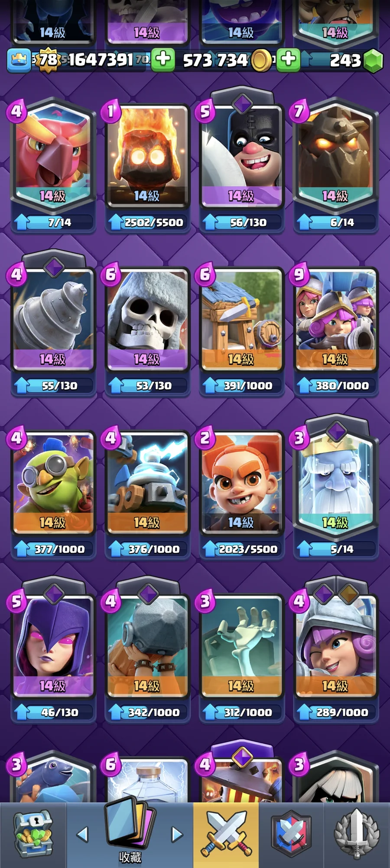Tap the Lava Hound 6/14 upgrade arrow
This screenshot has width=390, height=868.
(x=304, y=222)
